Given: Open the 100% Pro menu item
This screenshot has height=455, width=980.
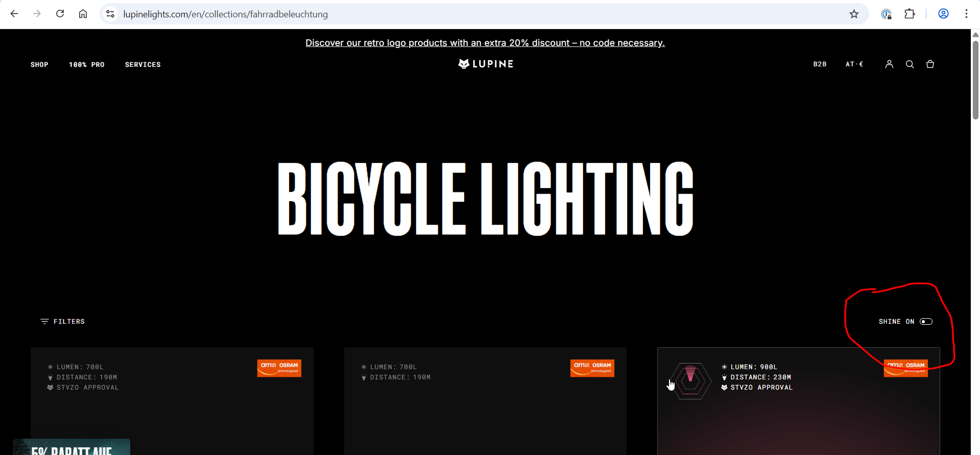Looking at the screenshot, I should (x=86, y=65).
